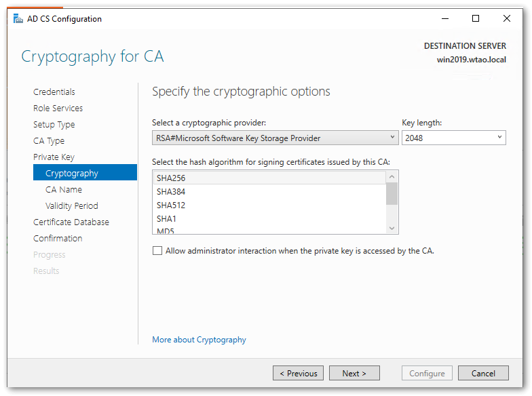
Task: Click the Next button
Action: tap(354, 374)
